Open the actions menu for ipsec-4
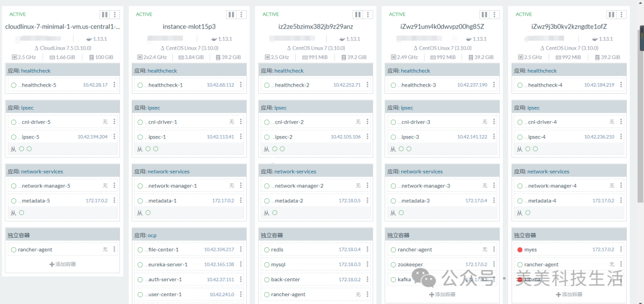The width and height of the screenshot is (644, 304). 621,137
